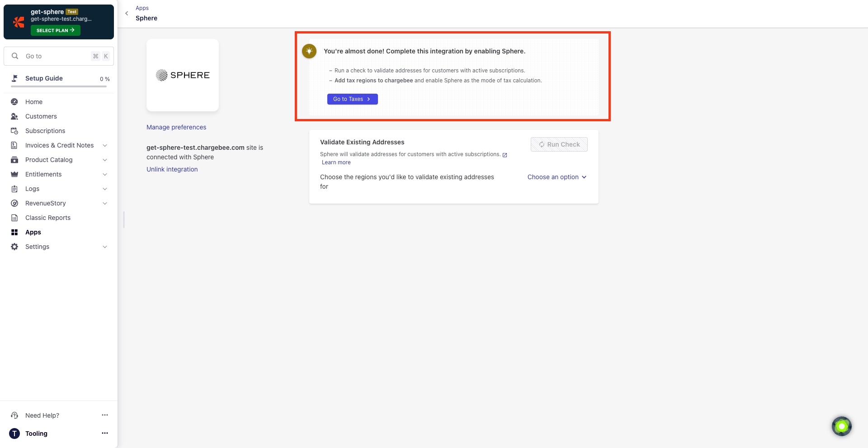This screenshot has height=448, width=868.
Task: Select Entitlements from the sidebar
Action: pos(43,174)
